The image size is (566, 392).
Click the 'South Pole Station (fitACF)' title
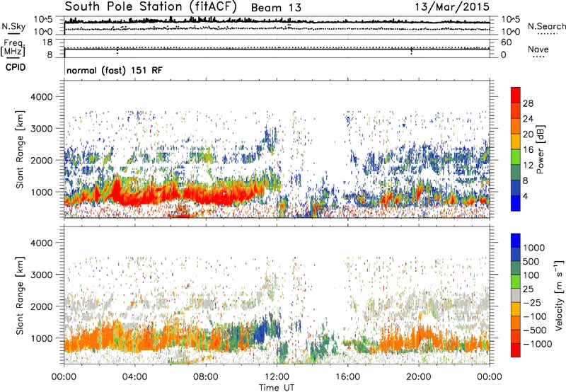pyautogui.click(x=151, y=7)
